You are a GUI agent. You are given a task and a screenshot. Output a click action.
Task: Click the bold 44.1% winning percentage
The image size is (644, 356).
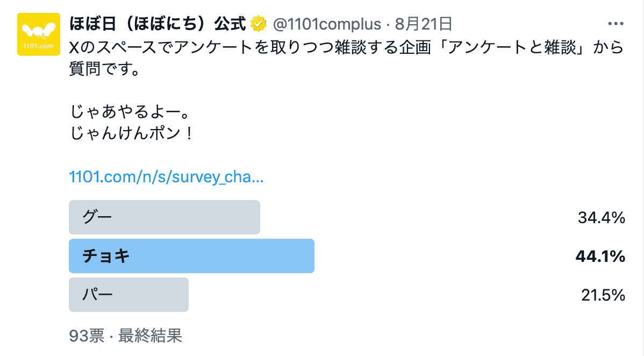[600, 257]
